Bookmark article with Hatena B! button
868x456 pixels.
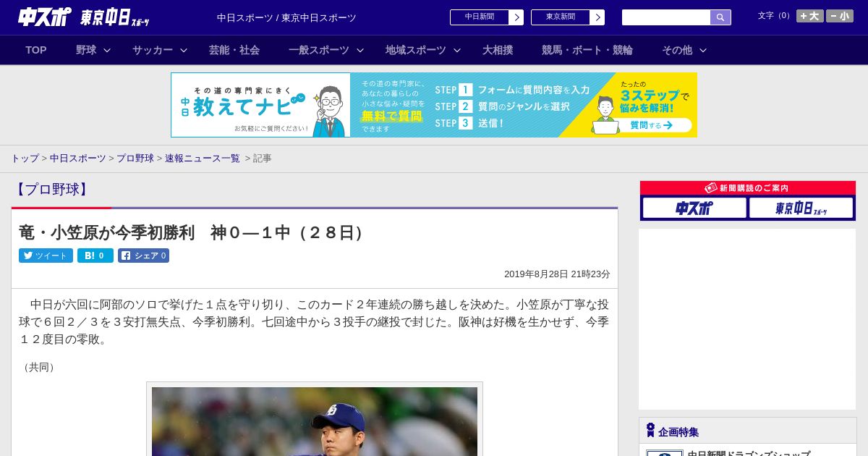pos(95,256)
